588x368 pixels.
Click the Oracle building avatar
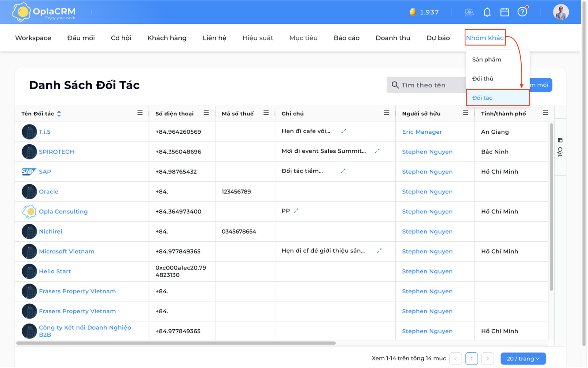pyautogui.click(x=29, y=192)
